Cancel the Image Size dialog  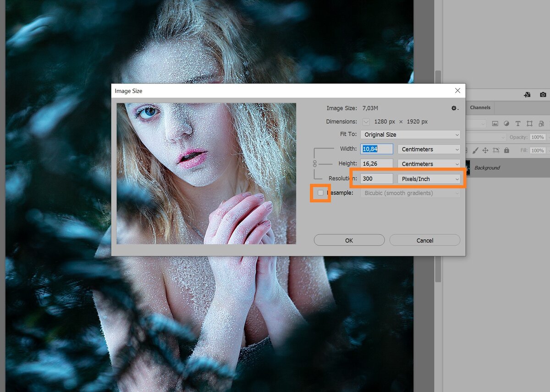[425, 240]
